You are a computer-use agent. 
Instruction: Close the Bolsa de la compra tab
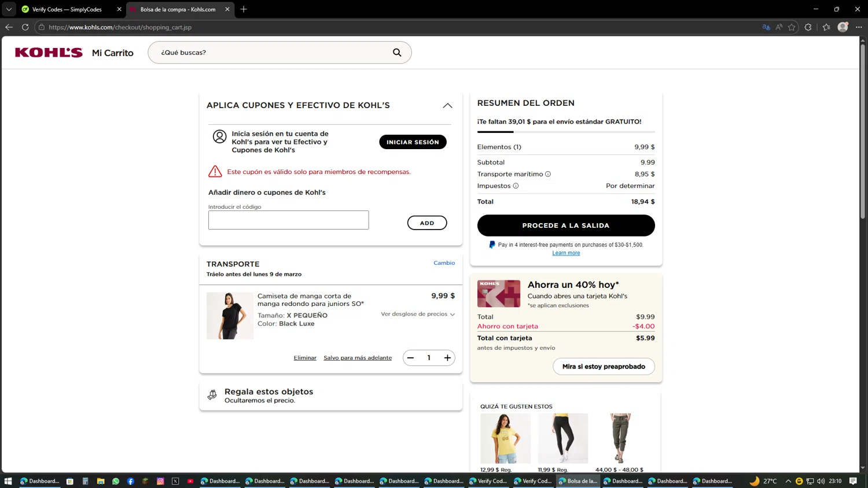(227, 9)
